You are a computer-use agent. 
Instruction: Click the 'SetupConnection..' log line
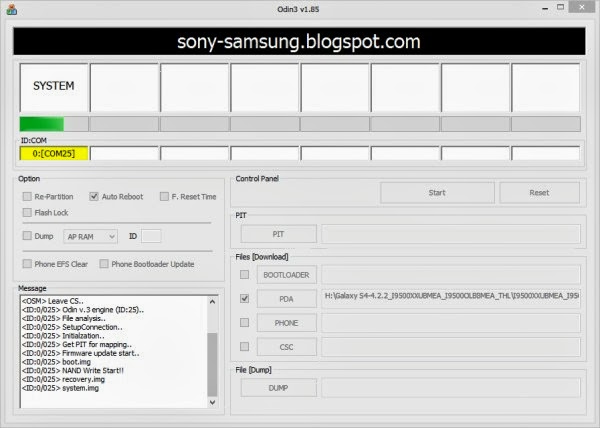click(72, 327)
